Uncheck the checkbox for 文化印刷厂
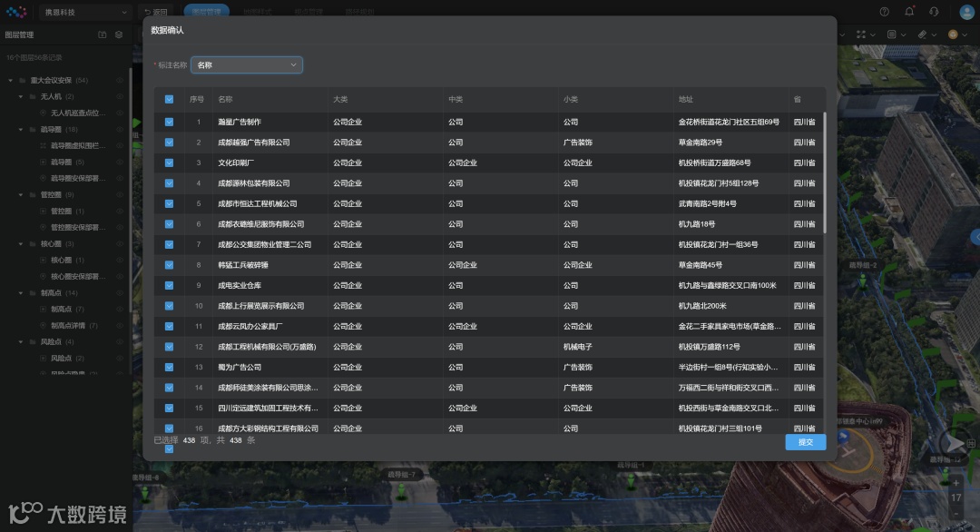The height and width of the screenshot is (532, 980). click(170, 163)
